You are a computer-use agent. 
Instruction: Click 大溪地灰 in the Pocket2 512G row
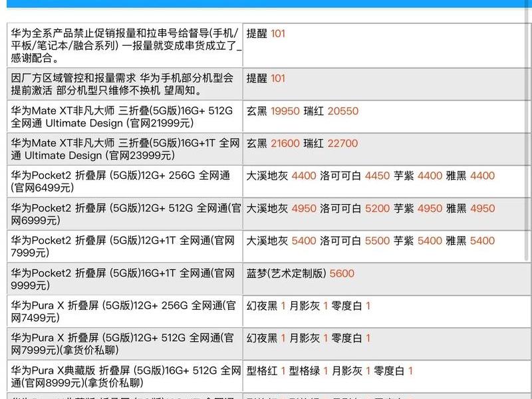(x=267, y=208)
